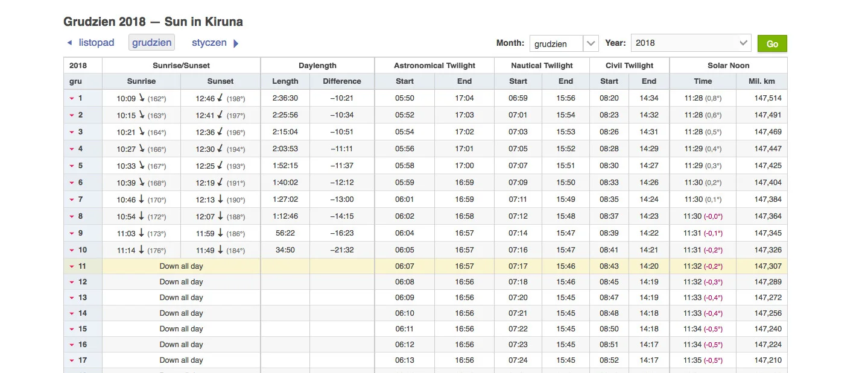
Task: Click the Sunrise column header
Action: click(141, 81)
